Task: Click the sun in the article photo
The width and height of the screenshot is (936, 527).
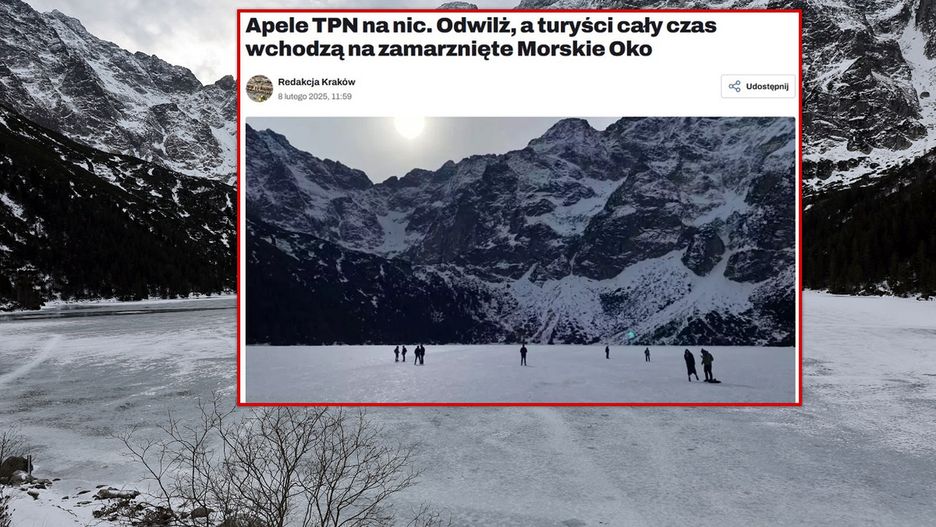Action: [x=410, y=126]
